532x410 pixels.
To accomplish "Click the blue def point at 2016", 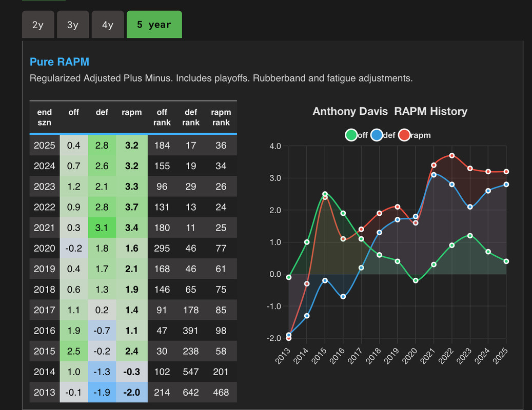I will tap(343, 297).
